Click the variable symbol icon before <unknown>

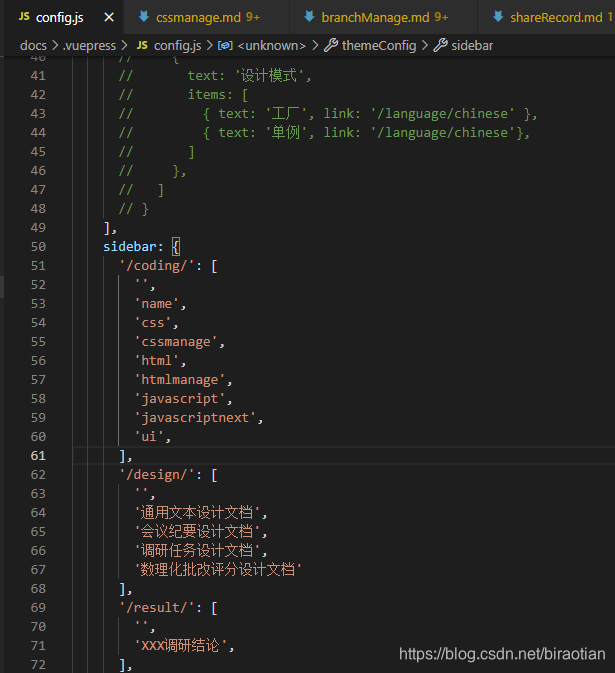pyautogui.click(x=225, y=45)
